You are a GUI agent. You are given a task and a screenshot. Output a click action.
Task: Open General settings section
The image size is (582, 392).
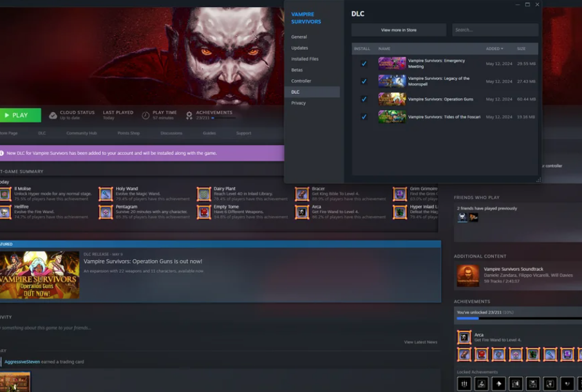click(299, 37)
